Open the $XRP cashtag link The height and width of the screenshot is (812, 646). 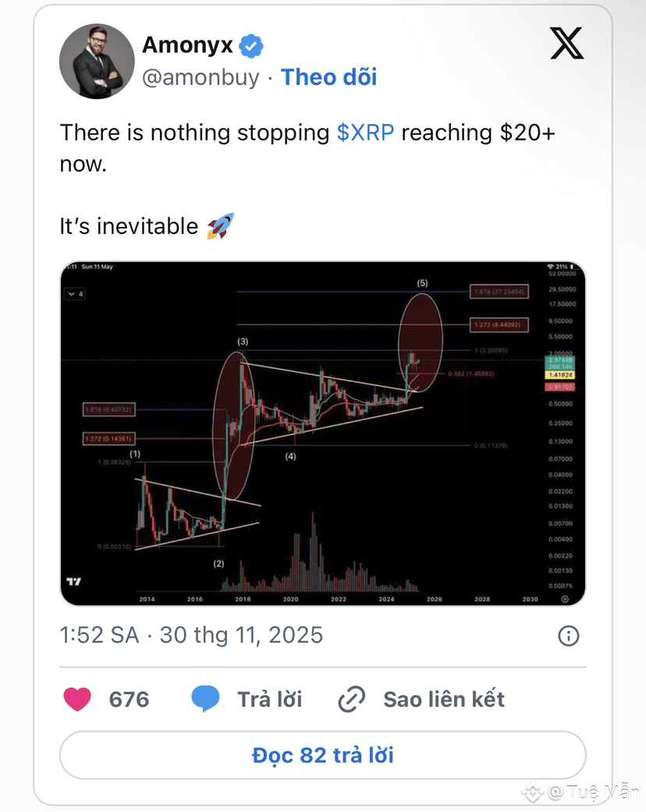coord(365,133)
